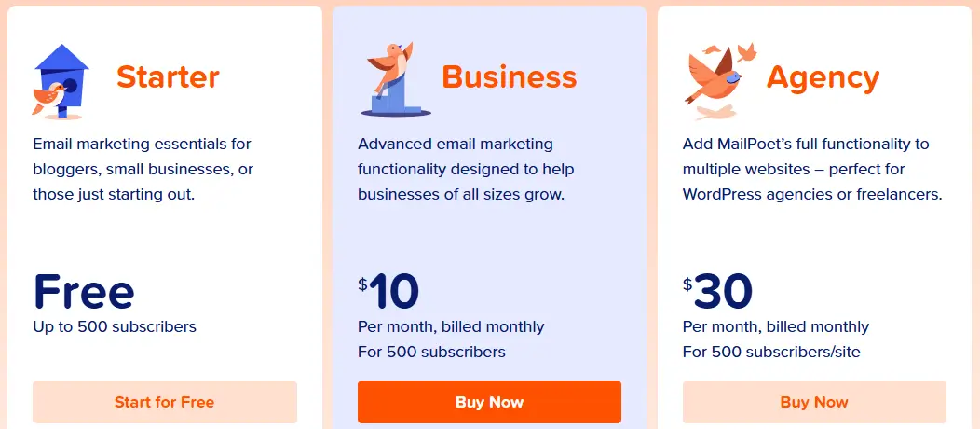Select the Agency plan heading

click(823, 77)
